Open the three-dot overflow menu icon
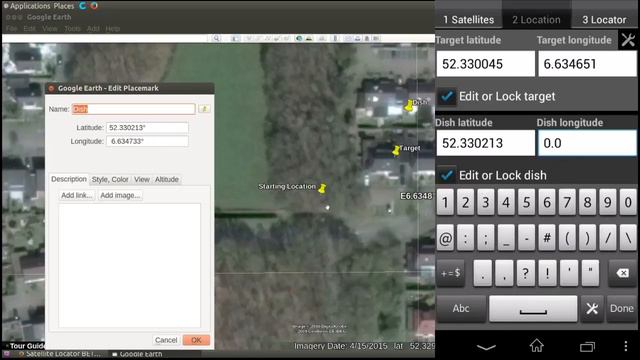This screenshot has height=360, width=640. click(626, 346)
